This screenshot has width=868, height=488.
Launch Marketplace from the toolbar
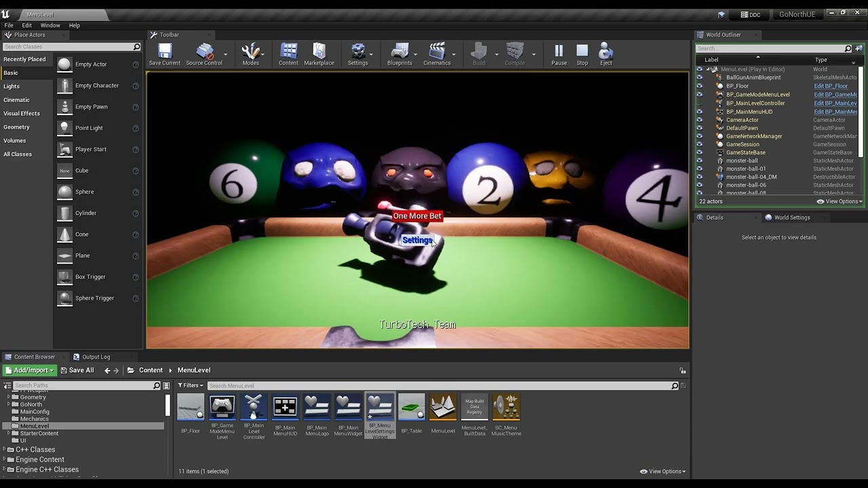[319, 52]
